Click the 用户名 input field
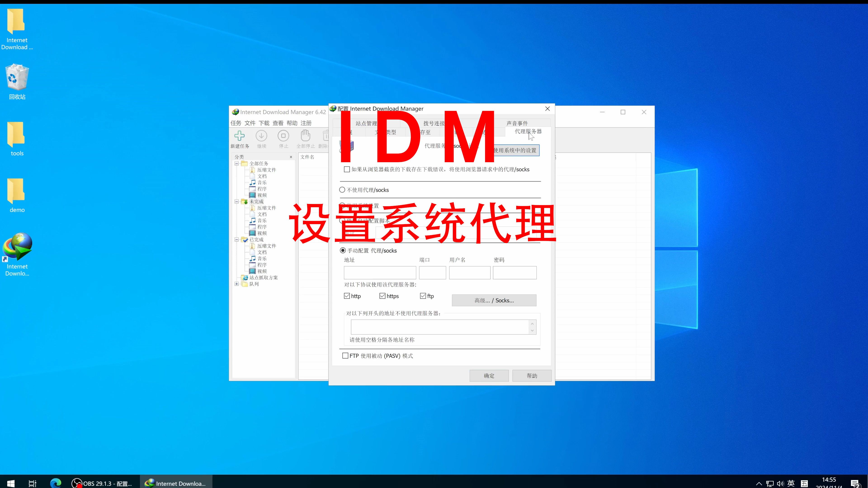 (470, 273)
